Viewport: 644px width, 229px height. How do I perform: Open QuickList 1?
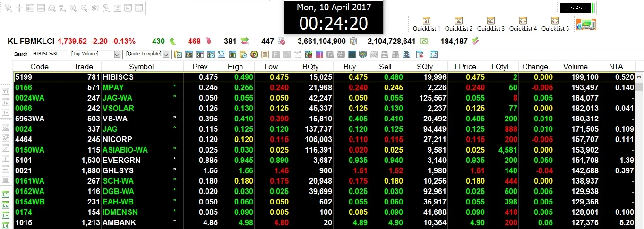tap(426, 25)
